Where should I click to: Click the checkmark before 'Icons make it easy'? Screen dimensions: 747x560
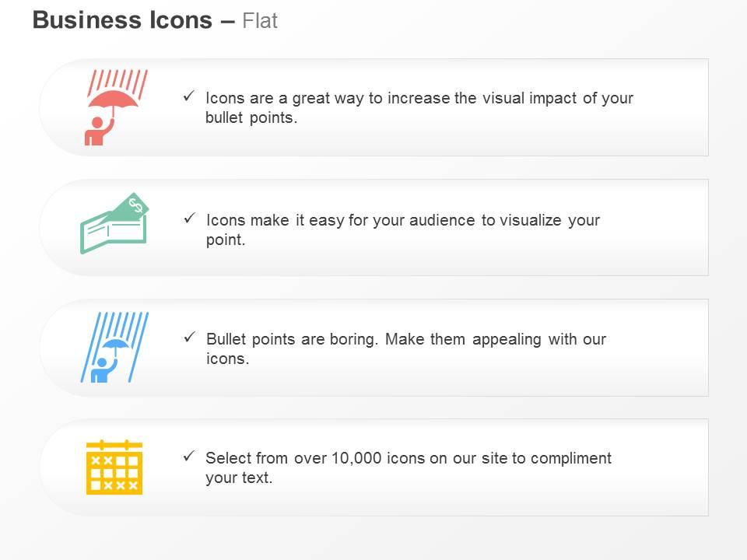(190, 219)
